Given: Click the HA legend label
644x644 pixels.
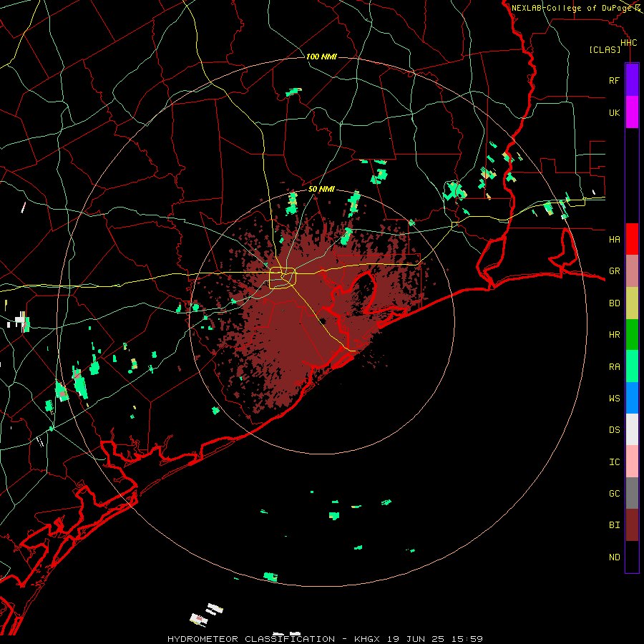Looking at the screenshot, I should (614, 239).
